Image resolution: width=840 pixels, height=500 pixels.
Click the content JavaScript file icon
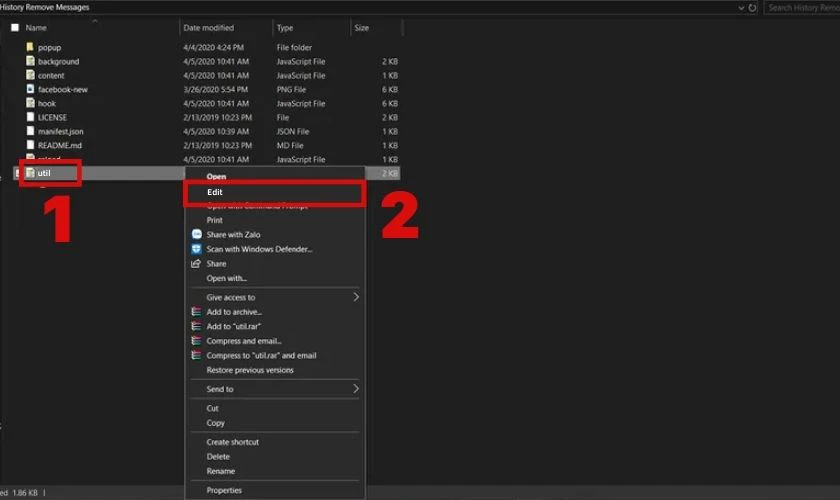[31, 75]
